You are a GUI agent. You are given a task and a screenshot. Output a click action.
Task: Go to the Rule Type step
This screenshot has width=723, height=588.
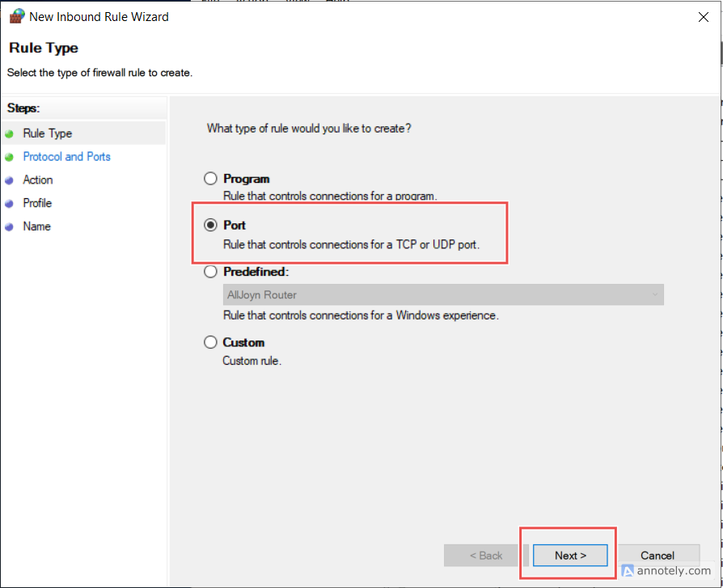(48, 133)
